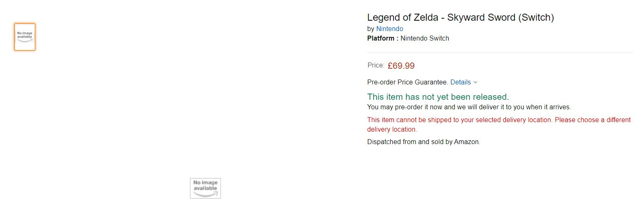This screenshot has height=219, width=644.
Task: Click the 'Nintendo Switch' platform value
Action: click(x=425, y=39)
